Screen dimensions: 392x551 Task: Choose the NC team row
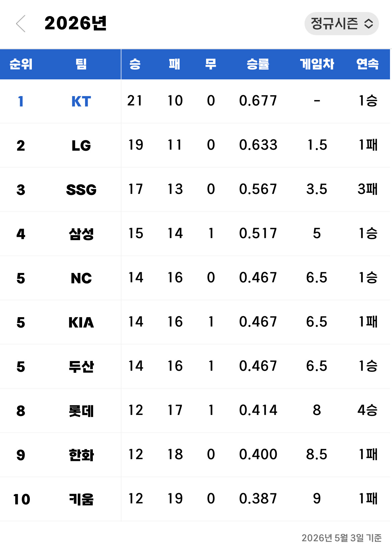pos(195,278)
